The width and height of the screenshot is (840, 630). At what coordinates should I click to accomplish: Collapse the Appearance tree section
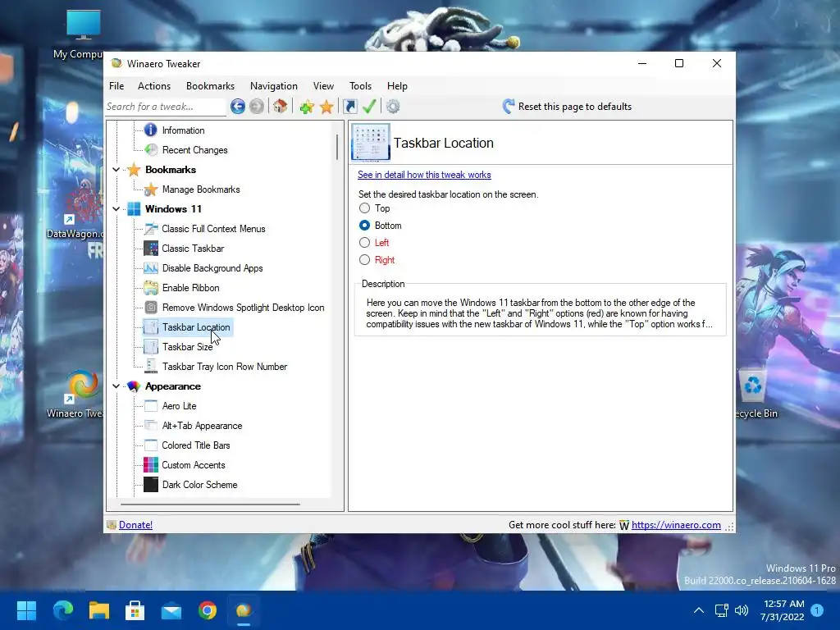point(116,386)
